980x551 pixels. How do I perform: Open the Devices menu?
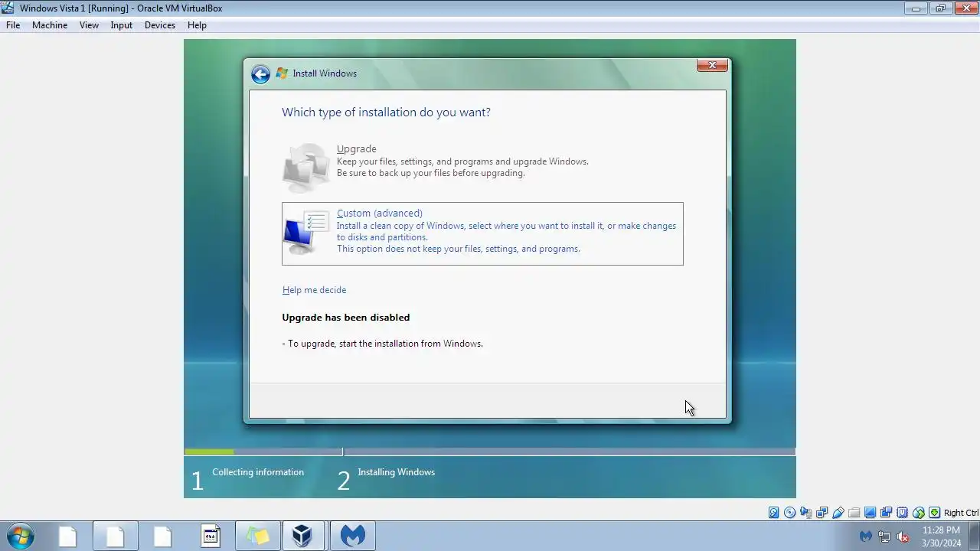click(160, 25)
